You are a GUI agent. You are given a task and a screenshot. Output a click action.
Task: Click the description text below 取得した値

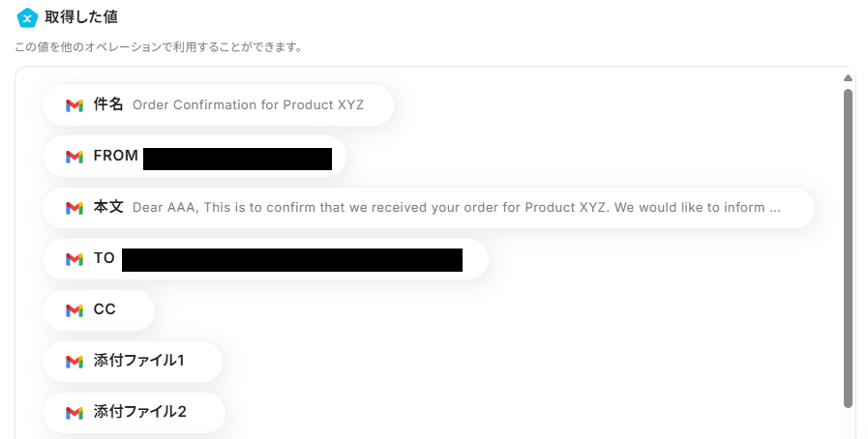[x=160, y=47]
